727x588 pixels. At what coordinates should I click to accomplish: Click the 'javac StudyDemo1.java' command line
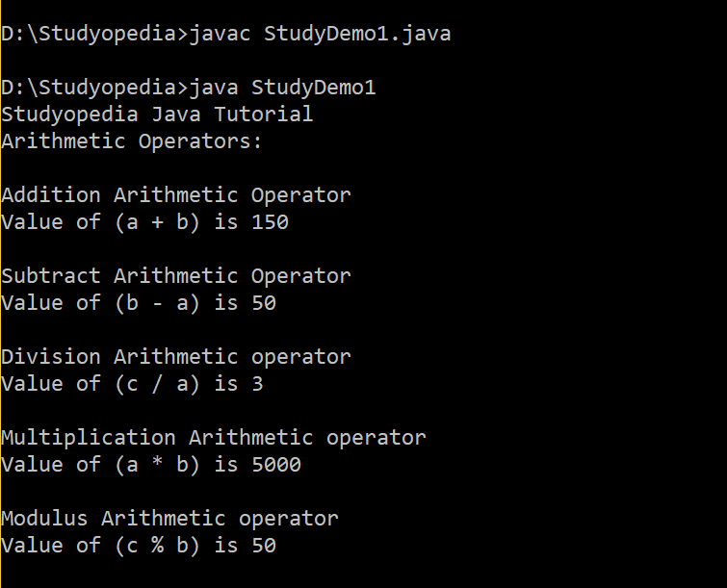[x=225, y=35]
